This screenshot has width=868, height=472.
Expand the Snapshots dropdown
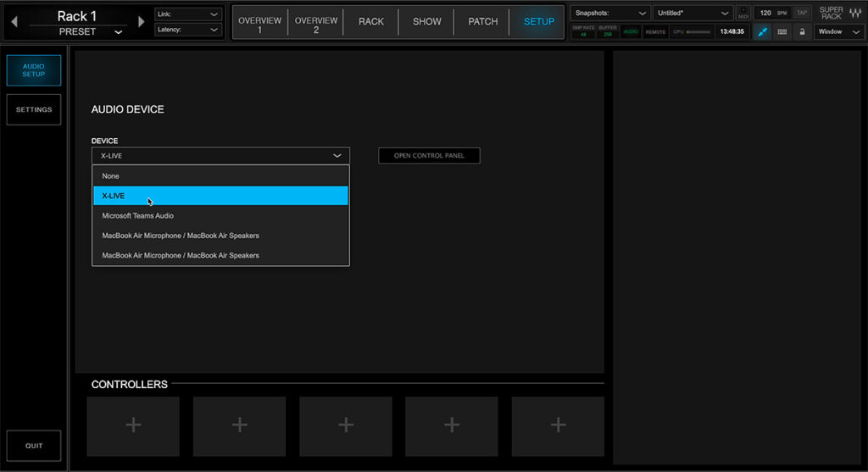(610, 14)
